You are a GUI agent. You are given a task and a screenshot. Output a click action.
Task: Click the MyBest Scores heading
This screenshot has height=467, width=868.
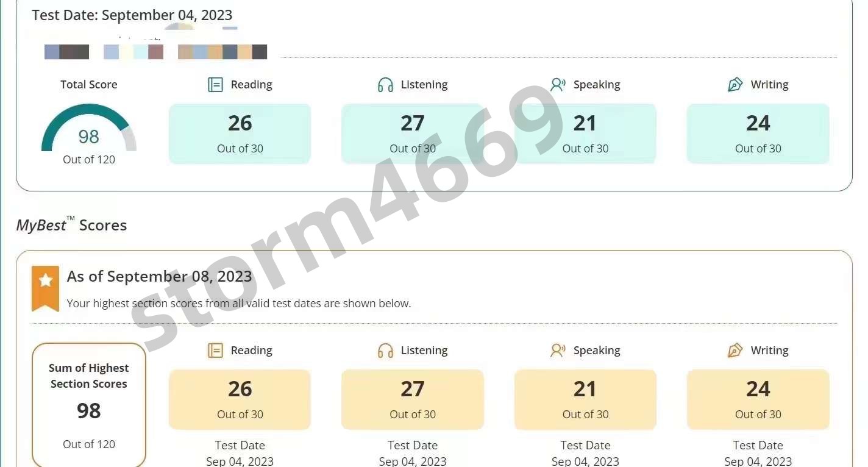[71, 225]
